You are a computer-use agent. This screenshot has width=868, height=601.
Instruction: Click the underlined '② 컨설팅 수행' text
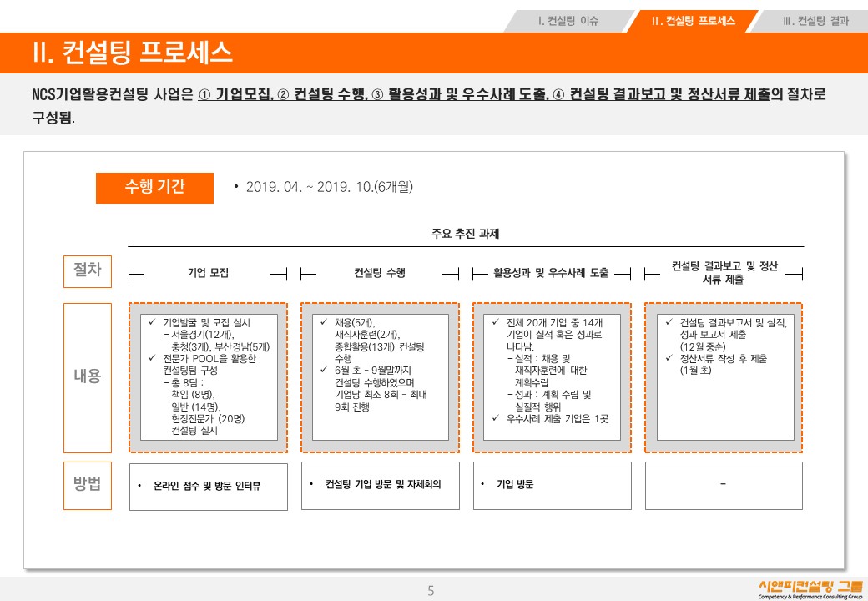click(x=323, y=94)
